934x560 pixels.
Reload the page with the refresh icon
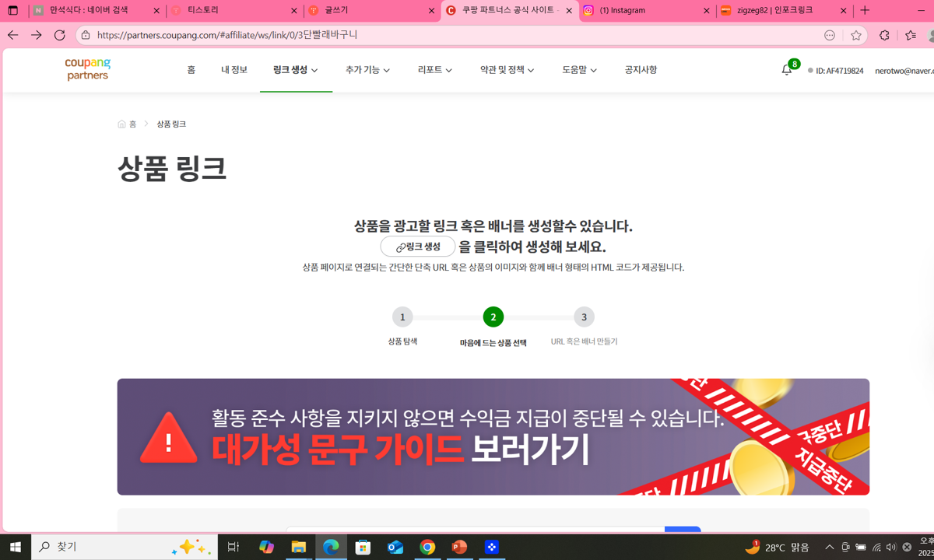coord(60,35)
